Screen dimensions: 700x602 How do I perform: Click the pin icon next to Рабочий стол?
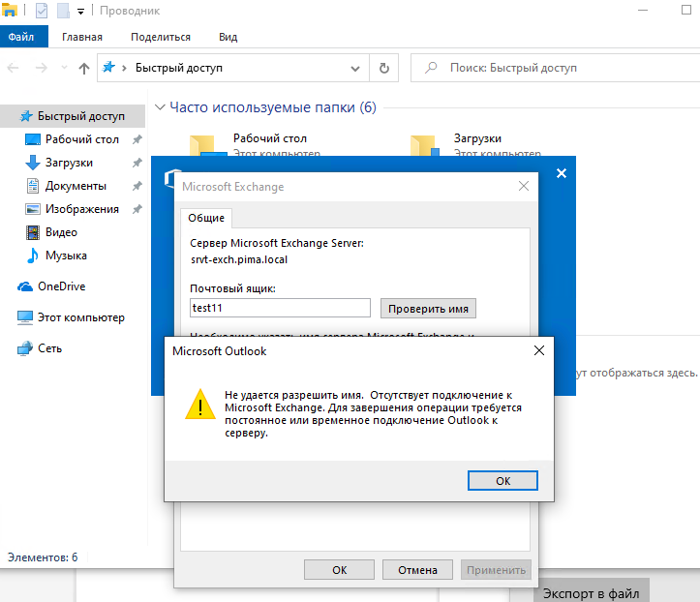(137, 139)
